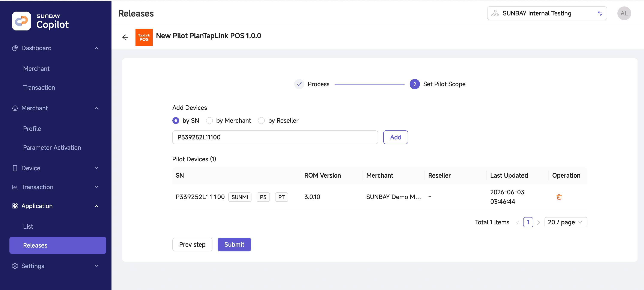Click the 2026-06-03 03:46:44 timestamp cell
Viewport: 644px width, 290px height.
click(x=507, y=197)
